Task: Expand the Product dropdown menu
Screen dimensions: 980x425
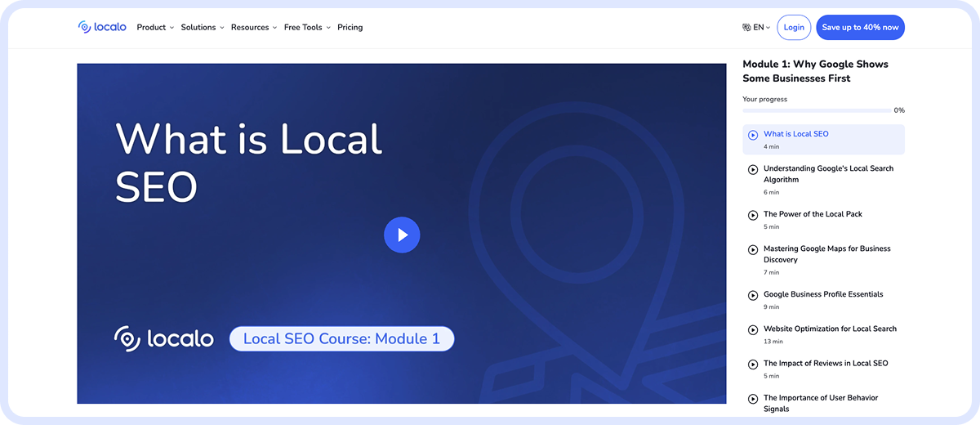Action: point(155,27)
